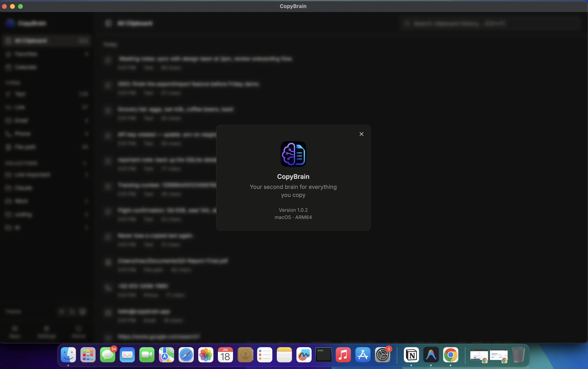Image resolution: width=588 pixels, height=369 pixels.
Task: Click the "macOS · ARM64" platform text
Action: pyautogui.click(x=293, y=217)
